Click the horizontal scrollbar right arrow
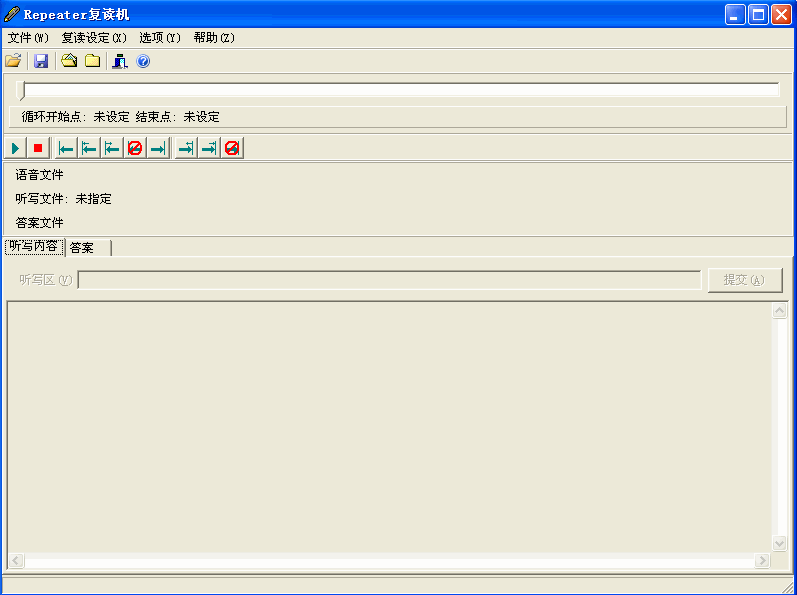This screenshot has height=595, width=797. 762,560
